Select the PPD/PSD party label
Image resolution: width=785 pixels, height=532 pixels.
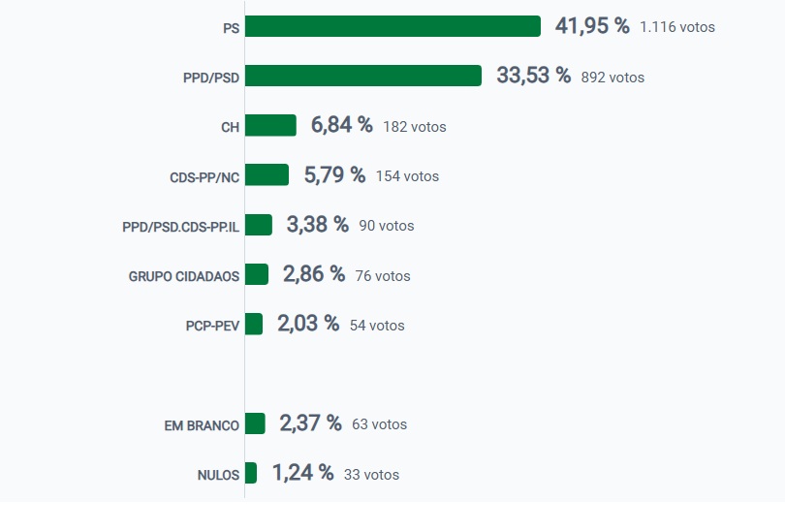tap(211, 78)
